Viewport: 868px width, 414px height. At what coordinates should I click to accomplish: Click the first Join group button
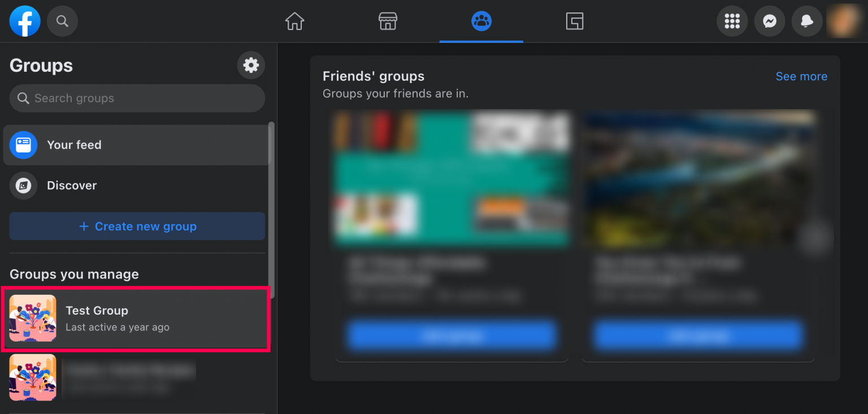coord(452,335)
